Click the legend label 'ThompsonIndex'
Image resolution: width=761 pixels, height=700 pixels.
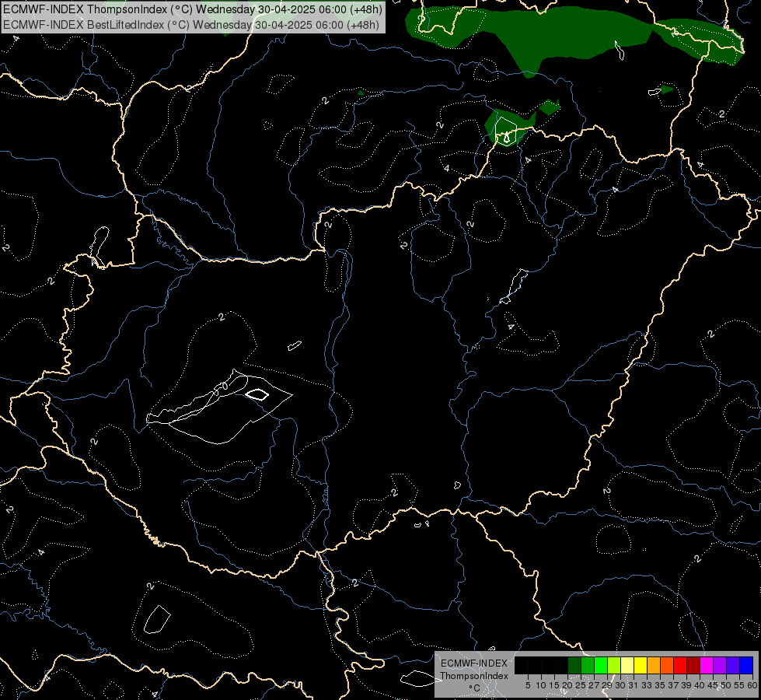point(474,676)
